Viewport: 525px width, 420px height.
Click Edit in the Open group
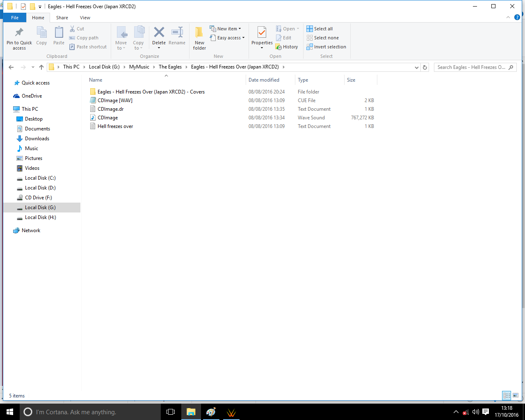(283, 38)
